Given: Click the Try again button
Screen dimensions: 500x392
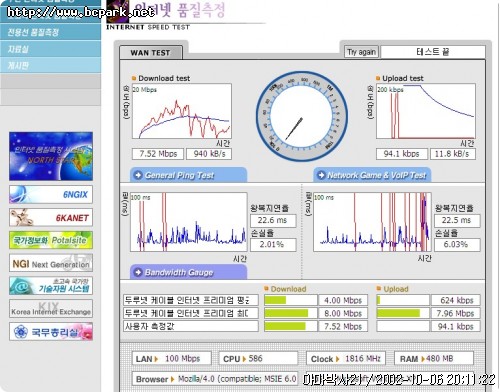Looking at the screenshot, I should coord(361,52).
